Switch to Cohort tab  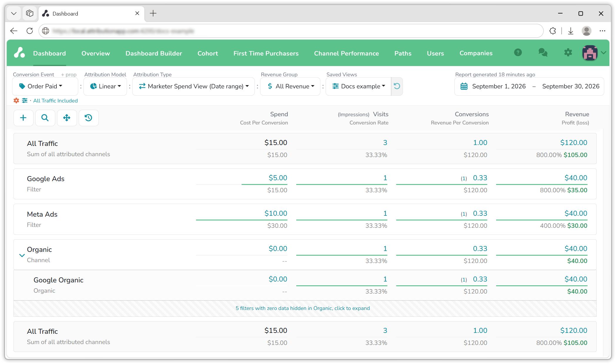coord(208,53)
